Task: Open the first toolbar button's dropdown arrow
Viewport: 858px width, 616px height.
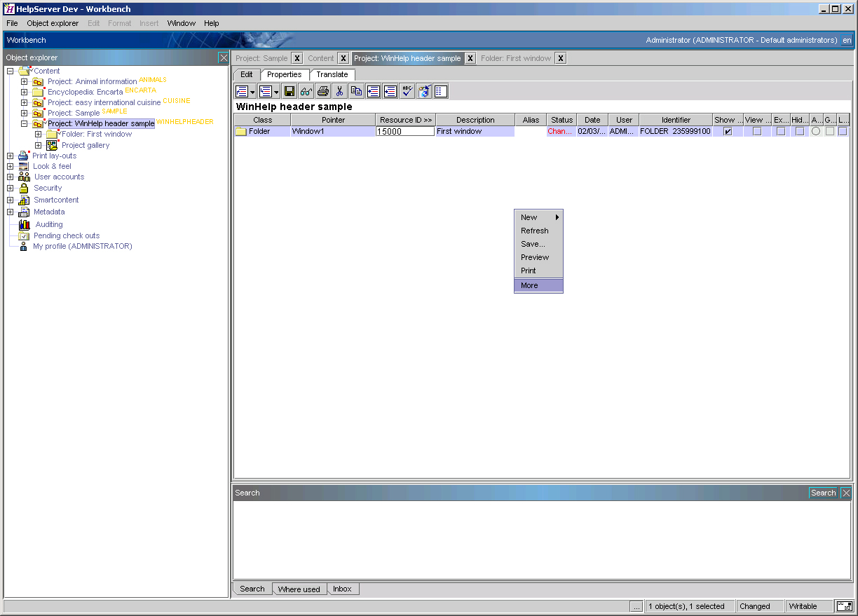Action: pos(253,90)
